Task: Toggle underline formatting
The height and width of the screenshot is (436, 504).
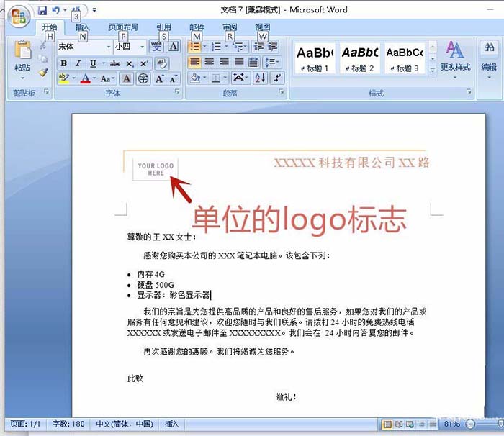Action: [x=93, y=63]
